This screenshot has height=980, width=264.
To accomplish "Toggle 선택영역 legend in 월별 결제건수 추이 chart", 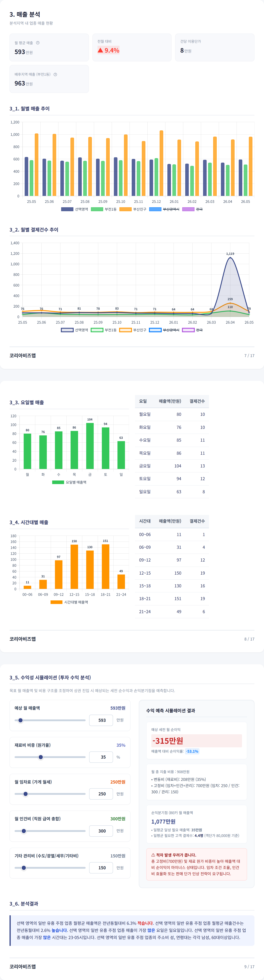I will click(x=75, y=330).
